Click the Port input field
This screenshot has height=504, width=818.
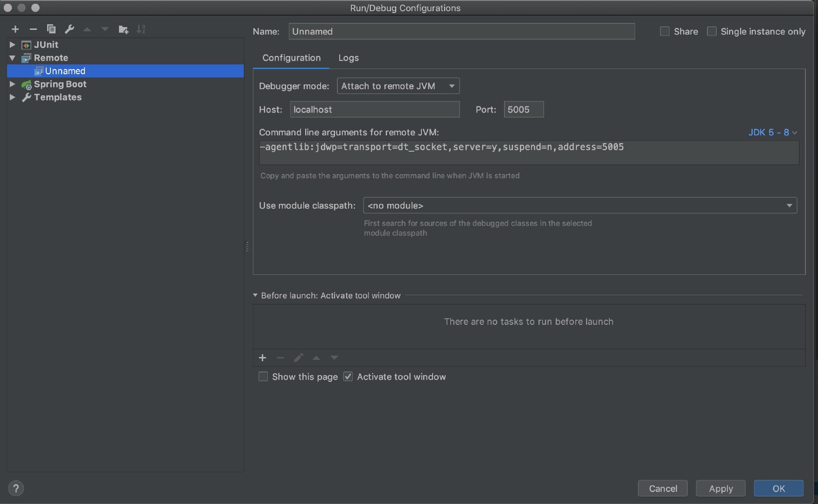(x=523, y=110)
